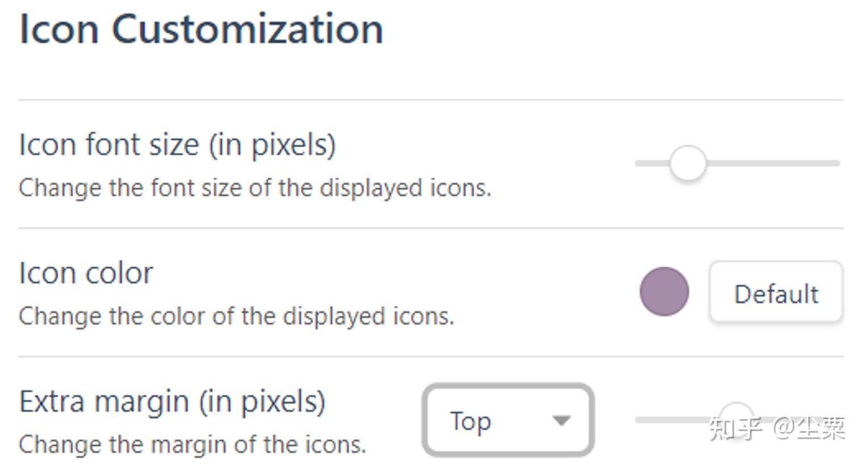Click the "Icon Customization" heading

[201, 28]
